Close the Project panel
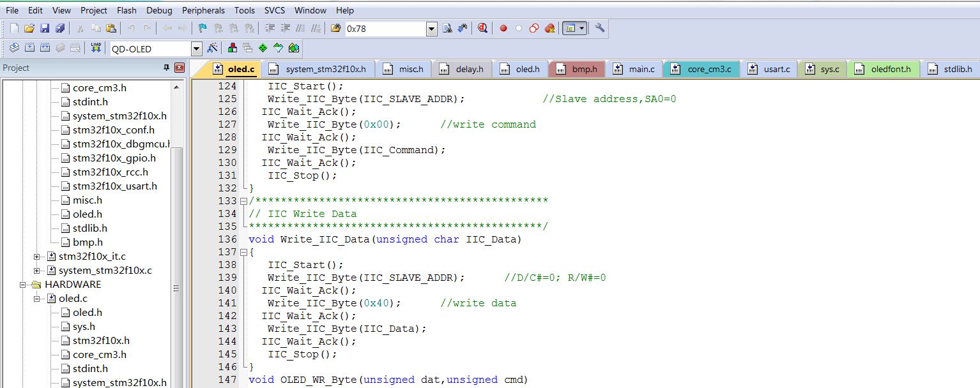980x388 pixels. (x=180, y=68)
